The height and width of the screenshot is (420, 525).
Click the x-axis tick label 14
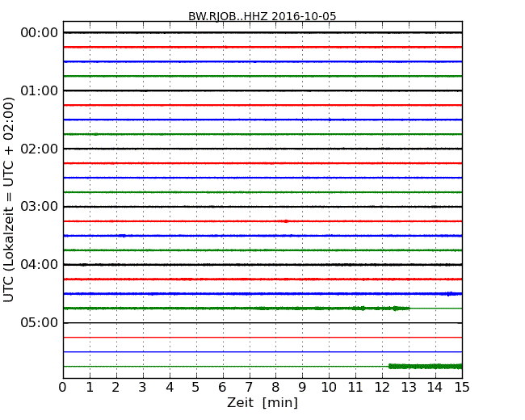pyautogui.click(x=435, y=388)
